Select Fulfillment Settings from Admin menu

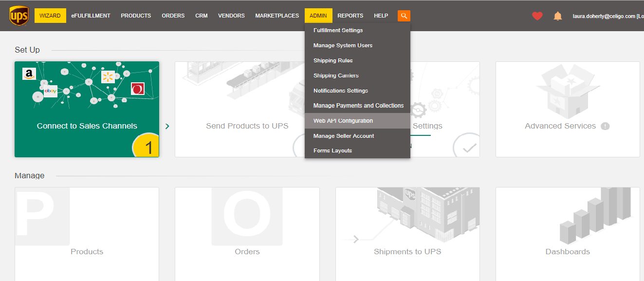pyautogui.click(x=357, y=30)
